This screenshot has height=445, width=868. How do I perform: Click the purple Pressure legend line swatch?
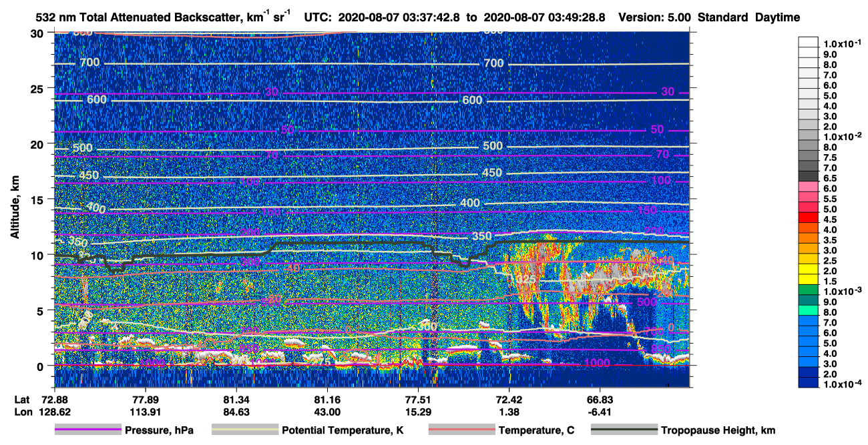tap(87, 430)
